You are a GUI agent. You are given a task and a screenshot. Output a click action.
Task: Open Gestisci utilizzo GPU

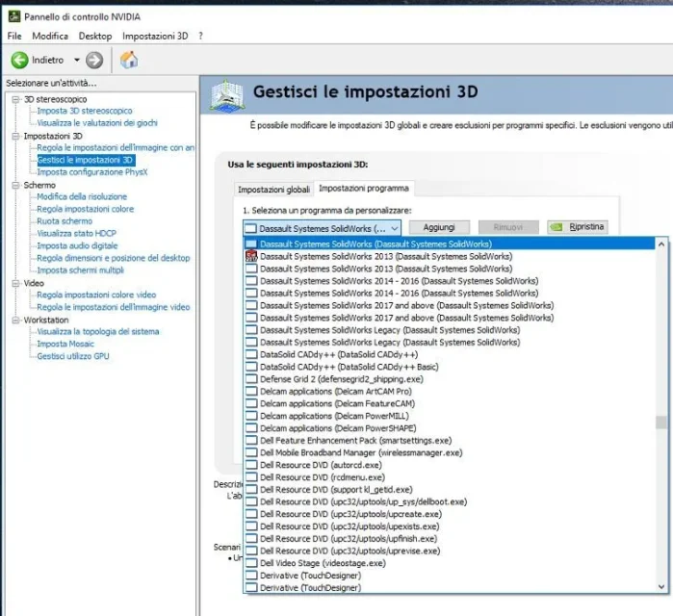point(73,356)
